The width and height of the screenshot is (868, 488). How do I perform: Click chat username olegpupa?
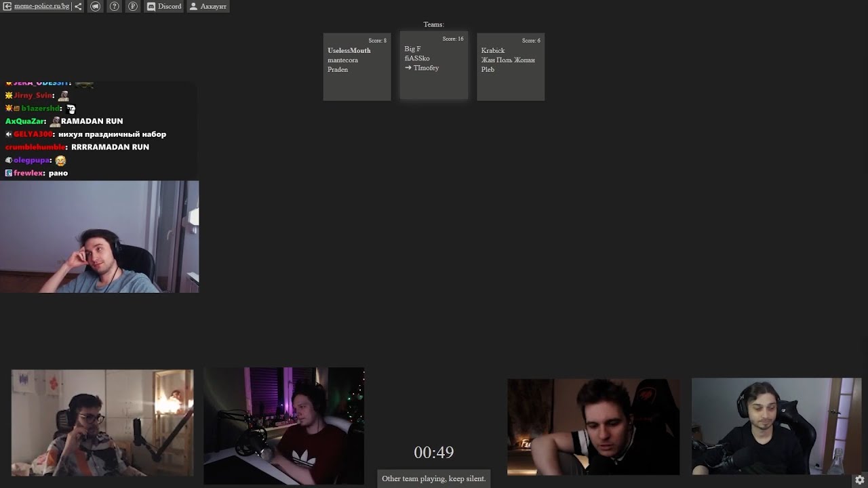(x=32, y=161)
